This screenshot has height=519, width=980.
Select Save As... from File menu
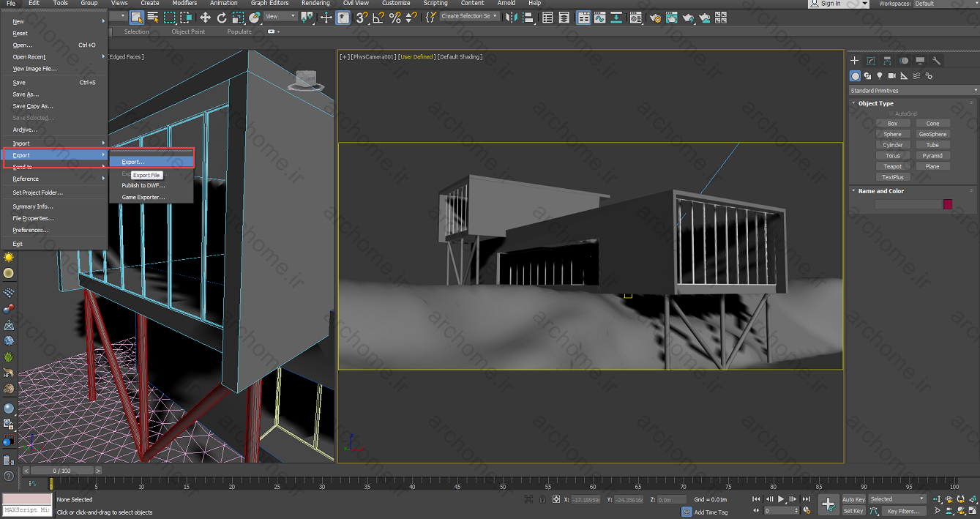pyautogui.click(x=26, y=94)
